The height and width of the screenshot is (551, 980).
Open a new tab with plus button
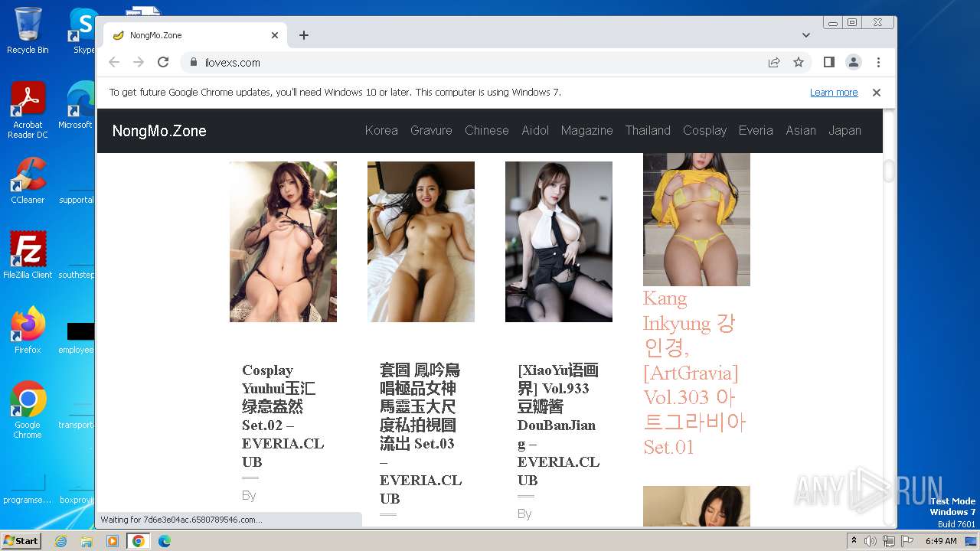click(304, 35)
